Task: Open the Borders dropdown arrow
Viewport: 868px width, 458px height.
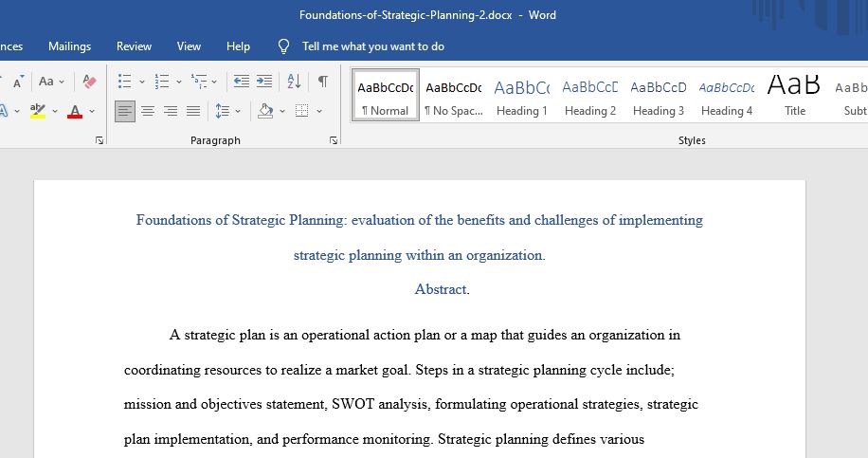Action: point(319,111)
